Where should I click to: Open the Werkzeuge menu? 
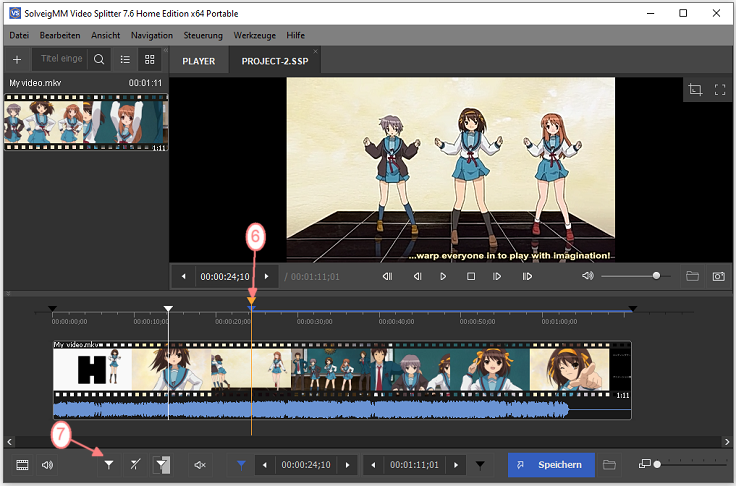coord(254,35)
